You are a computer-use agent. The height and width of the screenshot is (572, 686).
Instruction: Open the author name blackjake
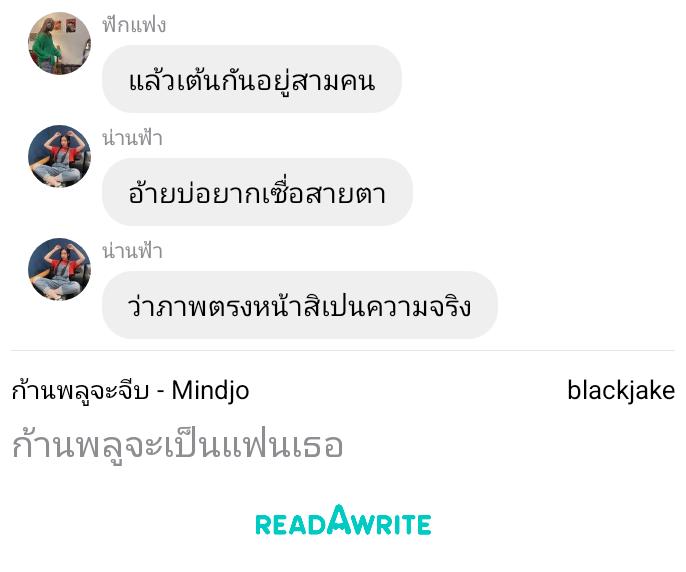click(x=621, y=390)
